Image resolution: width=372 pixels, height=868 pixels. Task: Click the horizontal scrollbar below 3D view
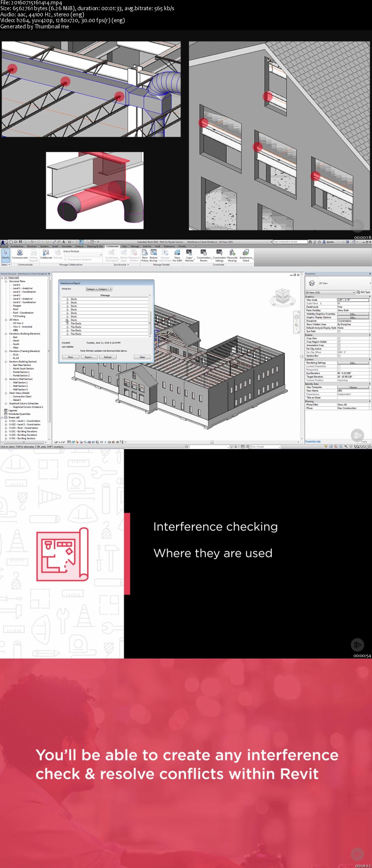[212, 442]
